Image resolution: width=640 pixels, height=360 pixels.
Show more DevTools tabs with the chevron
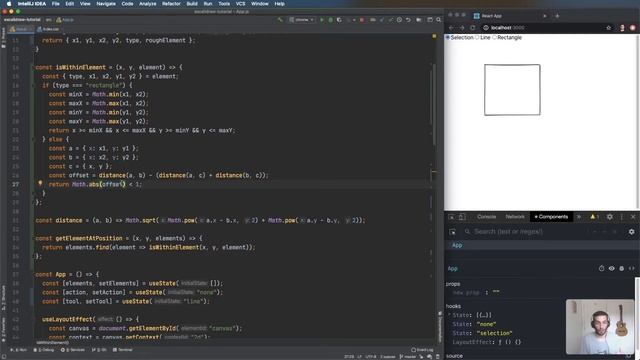coord(579,217)
